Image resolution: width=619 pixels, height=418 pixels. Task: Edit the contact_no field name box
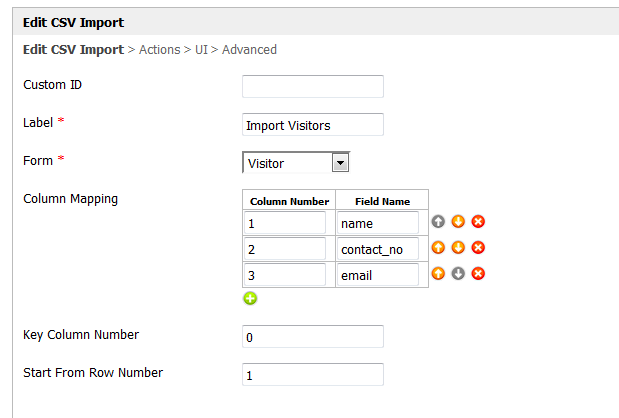click(x=377, y=248)
